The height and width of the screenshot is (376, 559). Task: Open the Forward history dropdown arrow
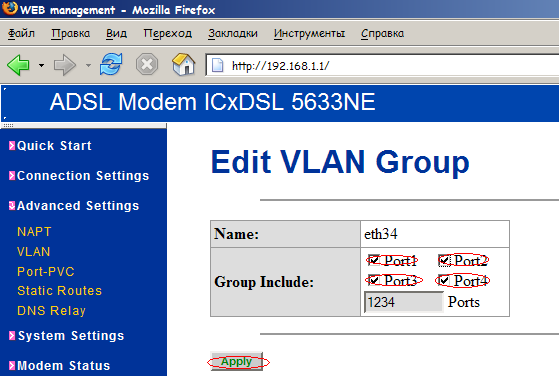coord(88,66)
